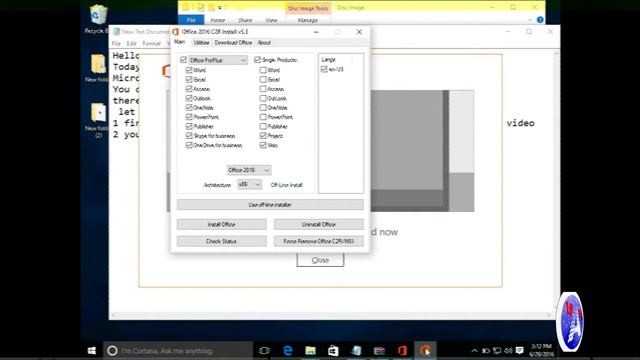Open the Office ProPlus edition dropdown
This screenshot has width=640, height=360.
pyautogui.click(x=218, y=60)
